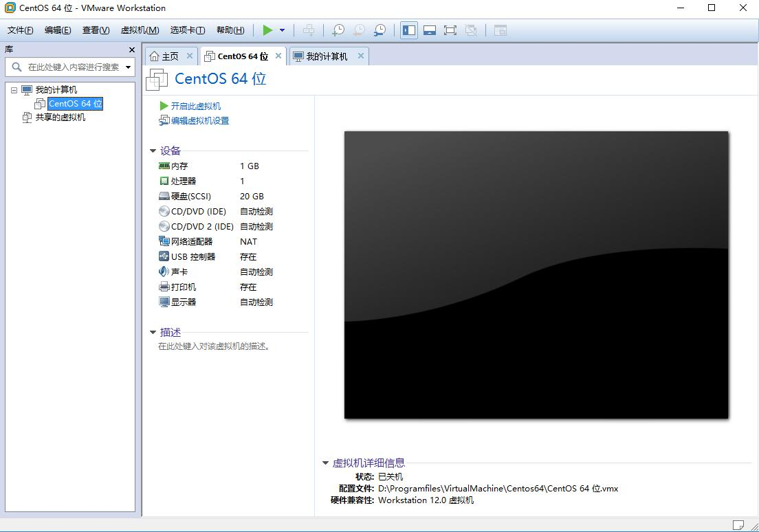Screen dimensions: 759x532
Task: Collapse the 描述 section
Action: (x=153, y=333)
